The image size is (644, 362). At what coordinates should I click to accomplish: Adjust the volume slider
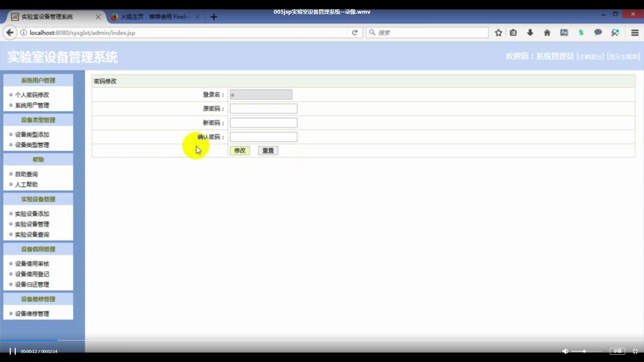point(586,351)
